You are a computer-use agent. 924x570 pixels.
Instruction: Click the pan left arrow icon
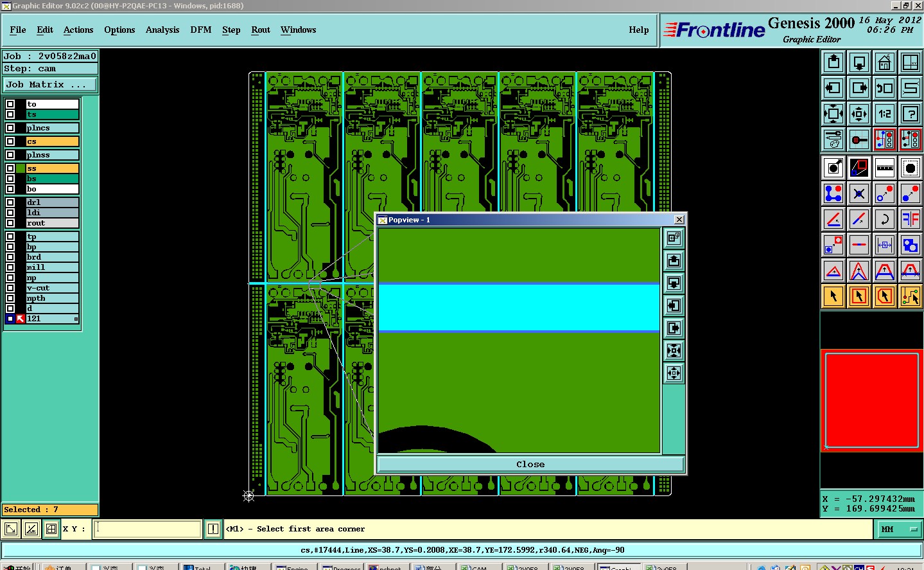click(833, 88)
